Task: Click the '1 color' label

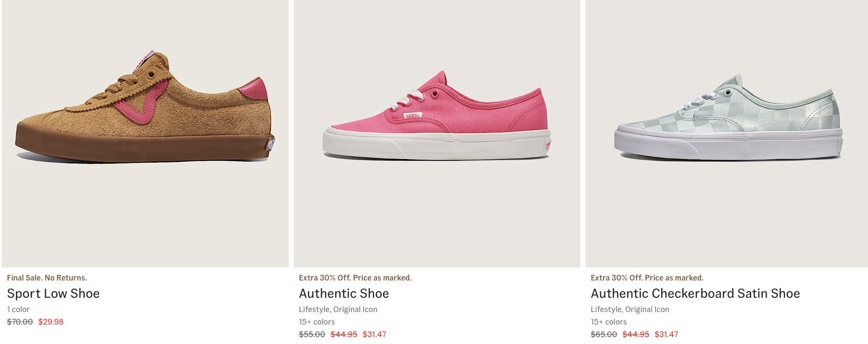Action: pos(18,309)
